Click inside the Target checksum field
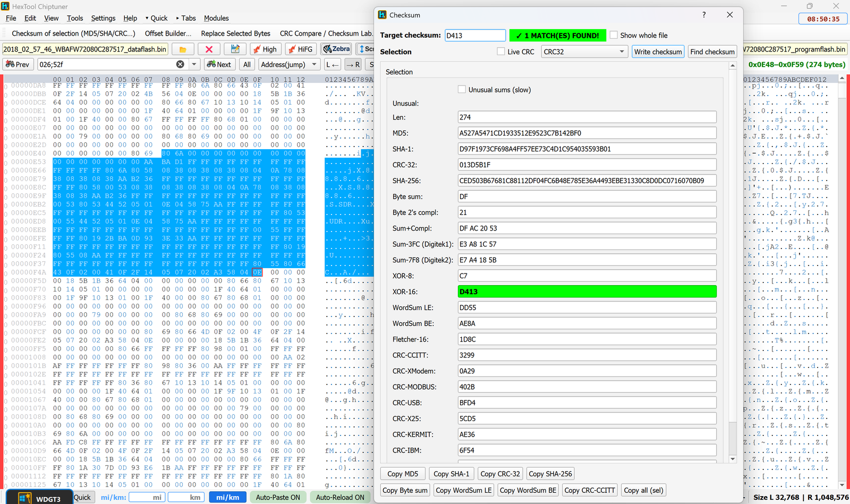The image size is (850, 504). 474,35
